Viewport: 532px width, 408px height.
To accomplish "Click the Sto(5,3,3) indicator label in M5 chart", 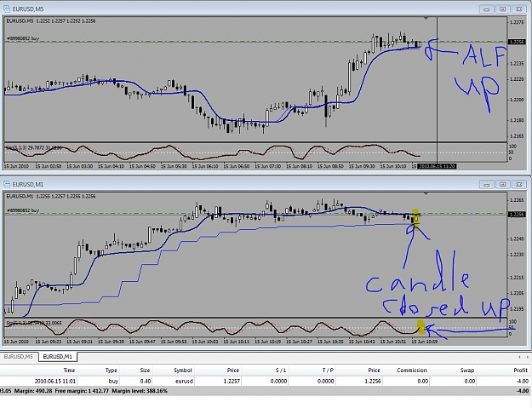I will tap(34, 148).
